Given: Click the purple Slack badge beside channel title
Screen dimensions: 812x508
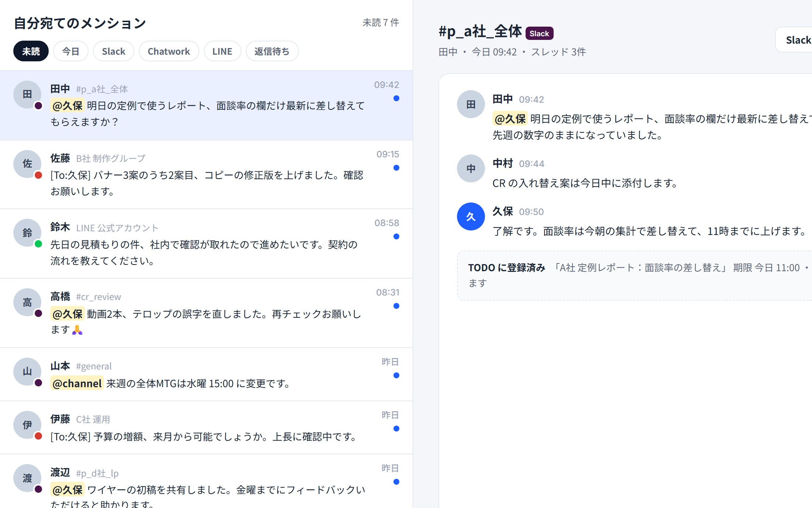Looking at the screenshot, I should tap(539, 33).
